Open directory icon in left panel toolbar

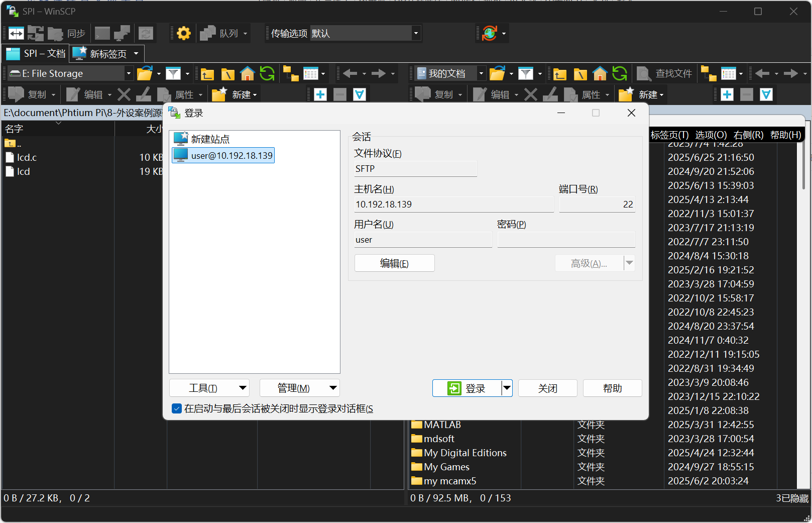point(145,73)
